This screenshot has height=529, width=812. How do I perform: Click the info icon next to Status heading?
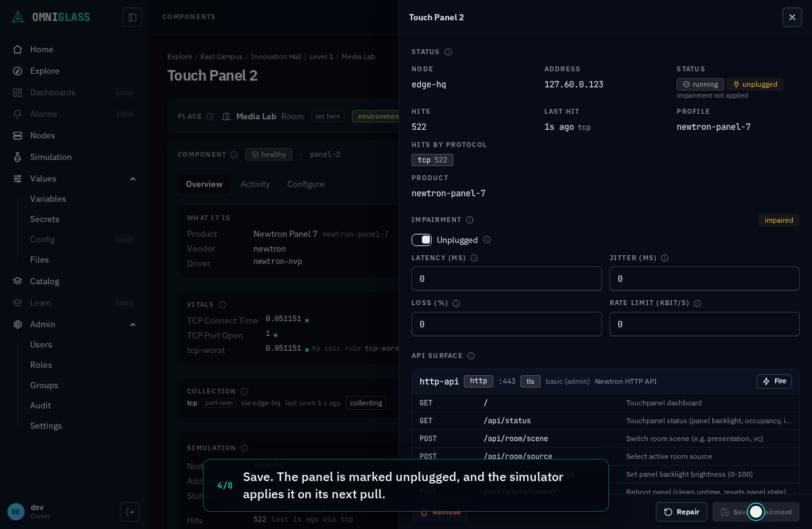[x=448, y=52]
